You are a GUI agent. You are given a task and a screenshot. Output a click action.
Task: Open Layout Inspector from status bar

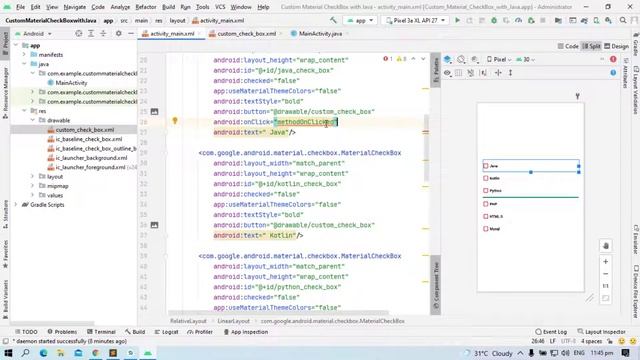click(x=602, y=332)
